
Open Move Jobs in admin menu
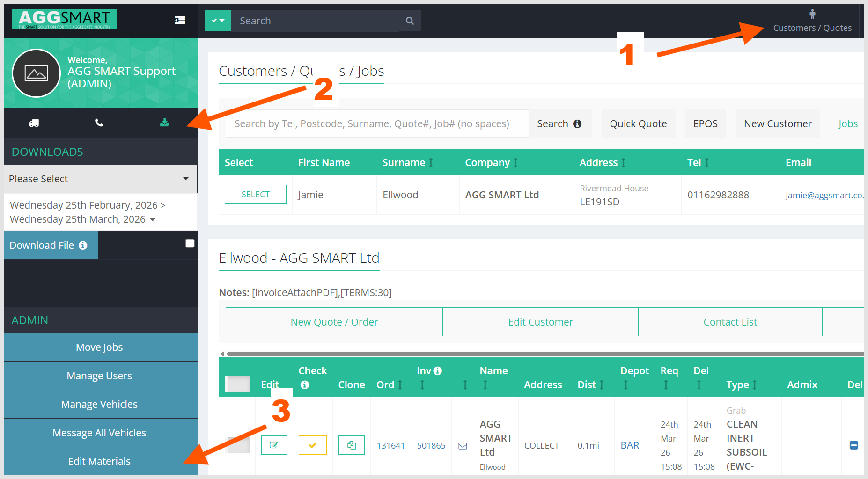(x=101, y=347)
